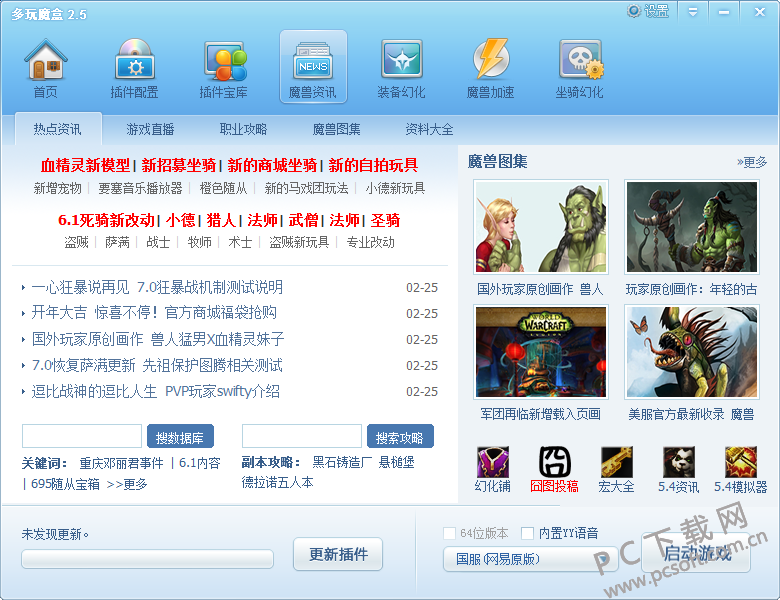The width and height of the screenshot is (780, 600).
Task: Click the >>更多 keywords link
Action: [x=127, y=484]
